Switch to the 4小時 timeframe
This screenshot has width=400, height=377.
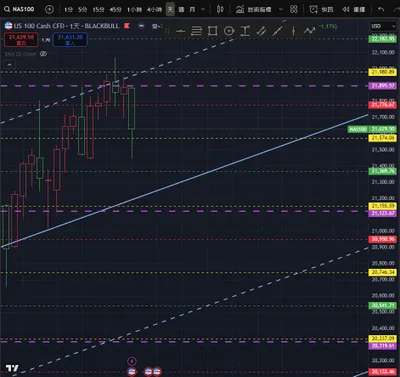tap(154, 10)
